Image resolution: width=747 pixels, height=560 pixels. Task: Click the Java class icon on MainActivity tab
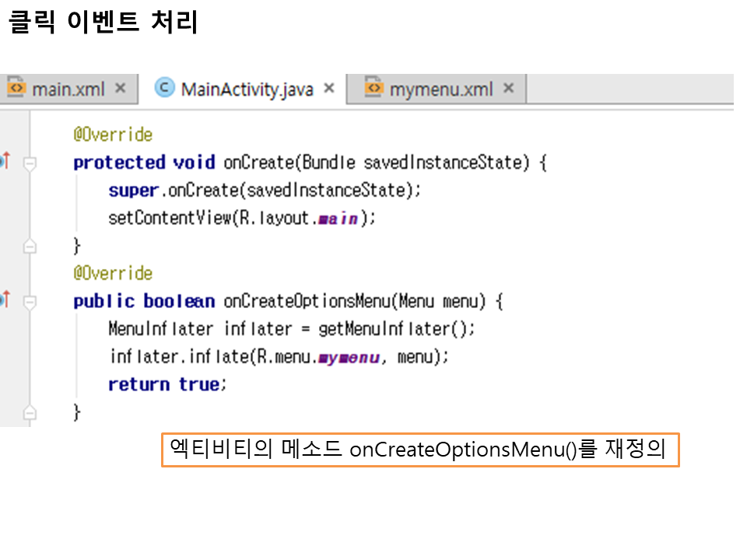click(x=164, y=88)
